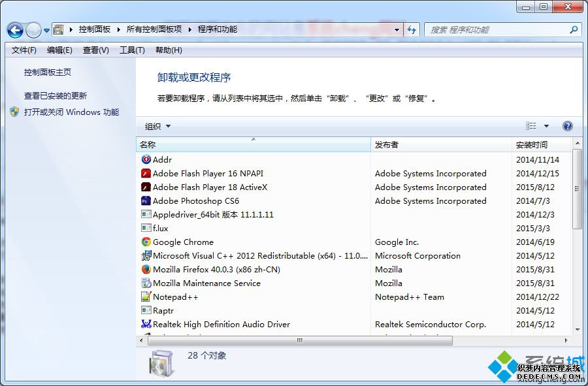This screenshot has width=588, height=386.
Task: Expand the arrow before 控制面板 breadcrumb
Action: tap(71, 29)
